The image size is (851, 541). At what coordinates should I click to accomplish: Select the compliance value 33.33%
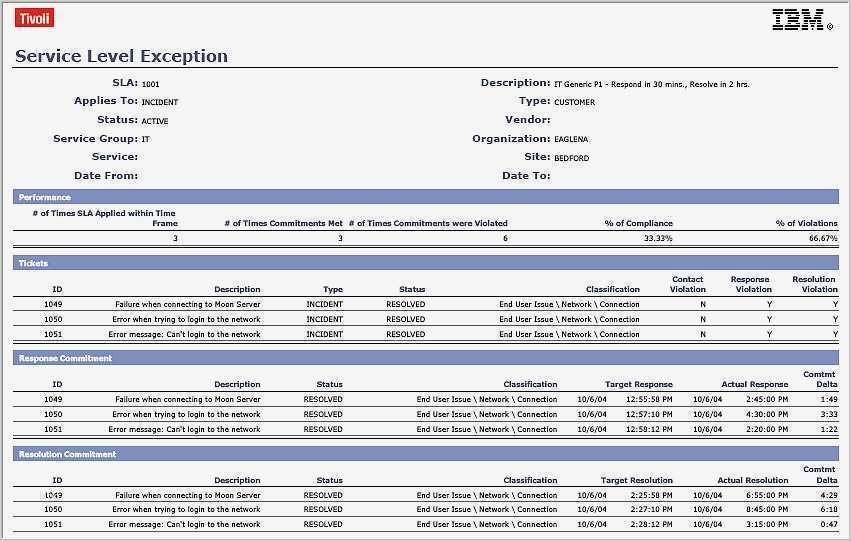click(658, 238)
